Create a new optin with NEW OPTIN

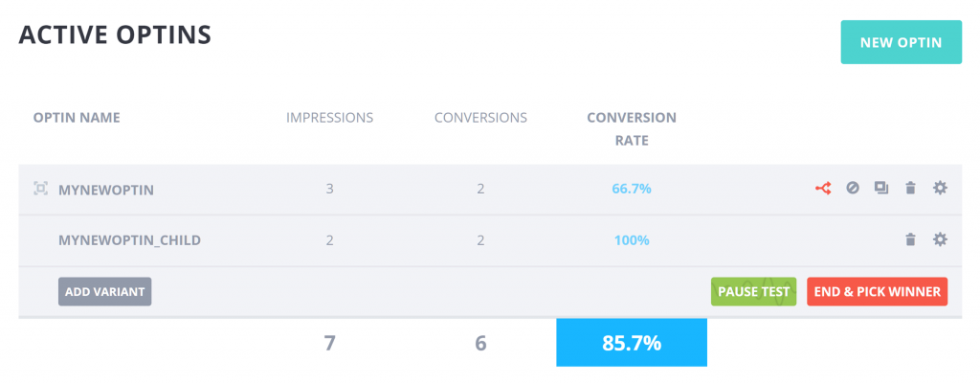click(x=902, y=42)
